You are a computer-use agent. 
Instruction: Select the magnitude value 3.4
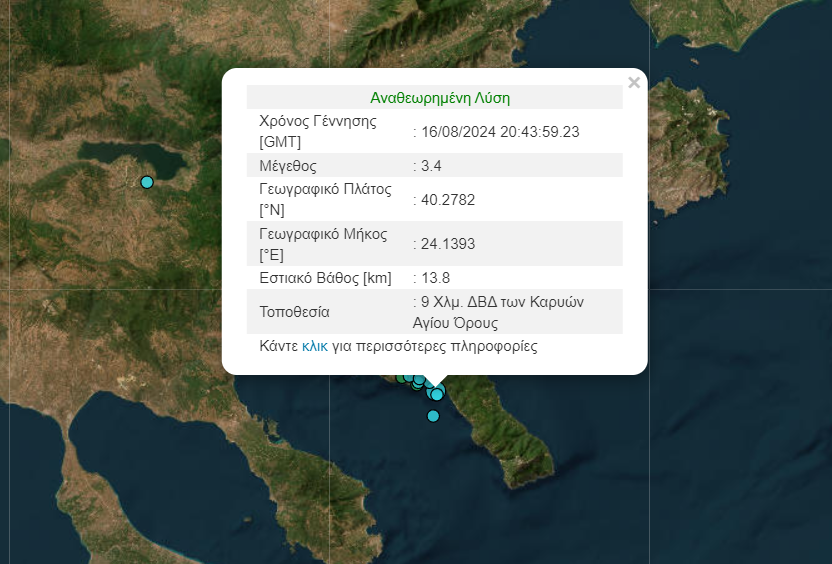[x=431, y=166]
